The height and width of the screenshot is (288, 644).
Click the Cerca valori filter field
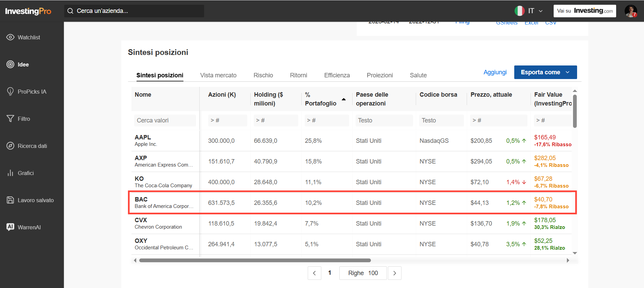(x=165, y=120)
